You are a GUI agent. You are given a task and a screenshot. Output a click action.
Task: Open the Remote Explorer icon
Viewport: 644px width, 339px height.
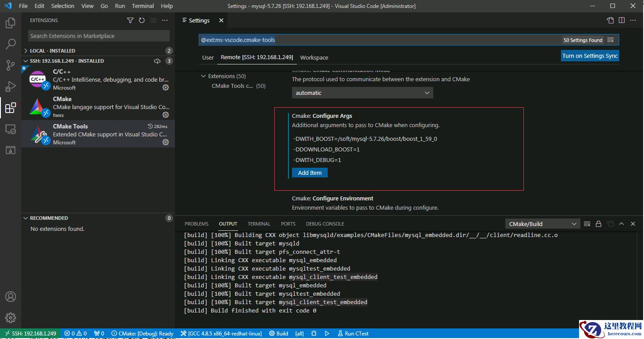tap(11, 129)
